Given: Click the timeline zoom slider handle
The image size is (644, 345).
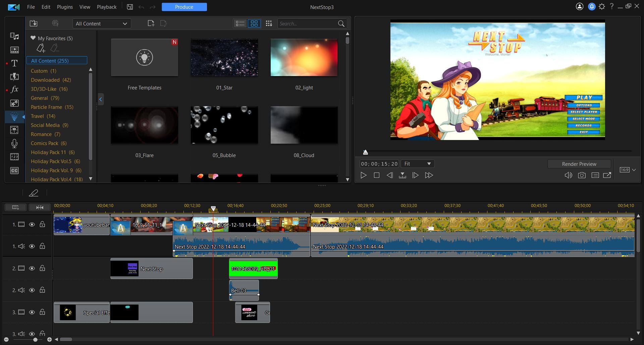Looking at the screenshot, I should (x=35, y=340).
